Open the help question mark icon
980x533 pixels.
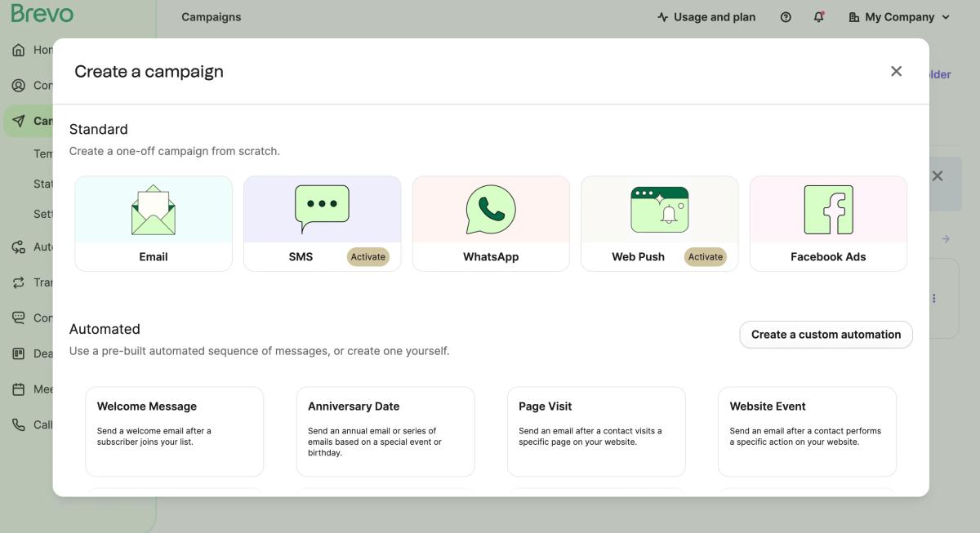(786, 16)
